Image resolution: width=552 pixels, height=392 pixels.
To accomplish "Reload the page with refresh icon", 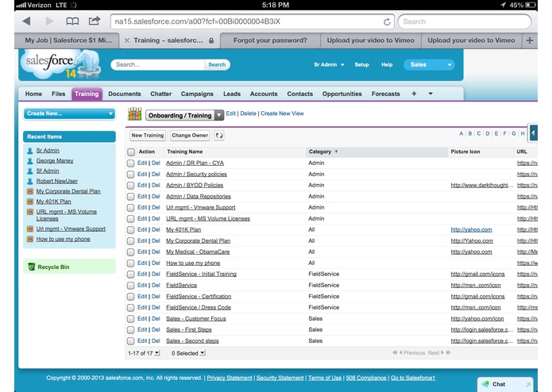I will [x=387, y=21].
